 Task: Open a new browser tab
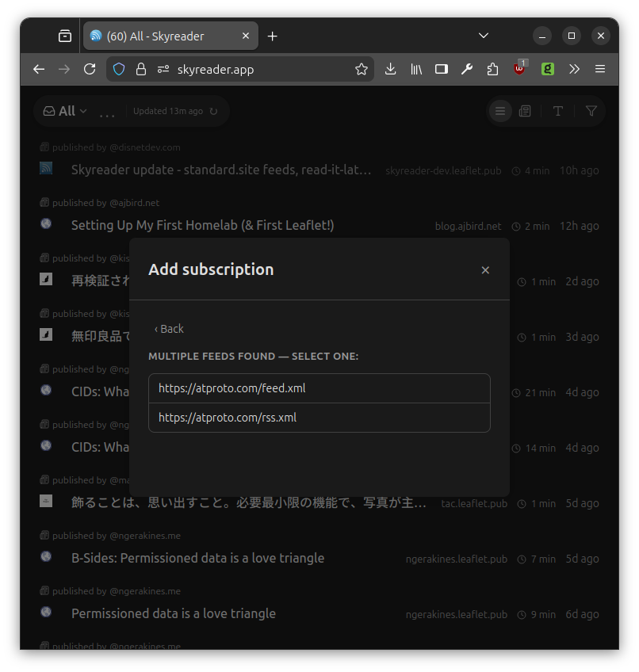pyautogui.click(x=273, y=36)
